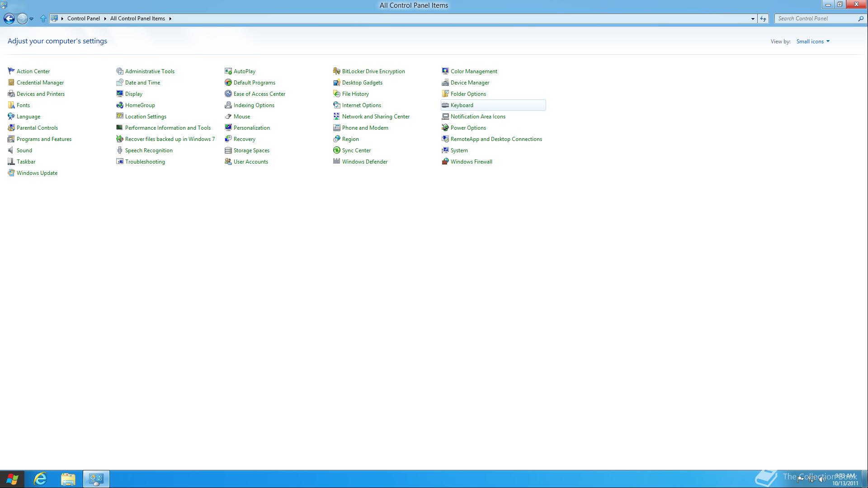868x488 pixels.
Task: Select All Control Panel Items breadcrumb
Action: point(137,19)
